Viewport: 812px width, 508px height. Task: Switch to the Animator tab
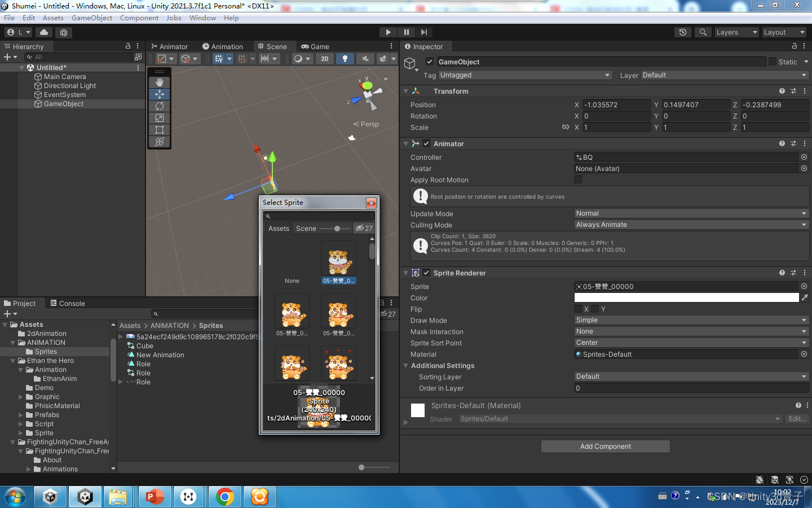169,46
